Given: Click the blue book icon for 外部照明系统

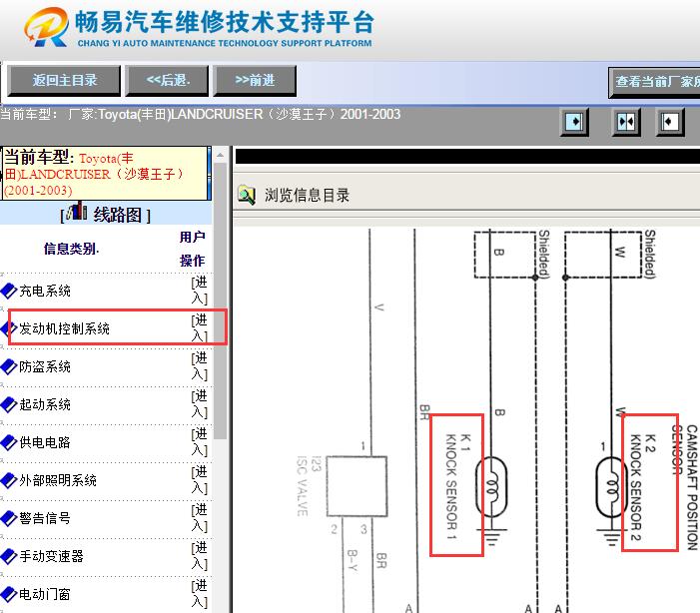Looking at the screenshot, I should pyautogui.click(x=9, y=481).
